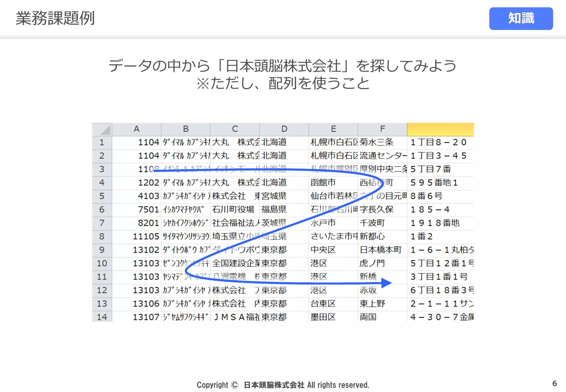Click cell 千波町
The image size is (566, 392).
pyautogui.click(x=382, y=223)
